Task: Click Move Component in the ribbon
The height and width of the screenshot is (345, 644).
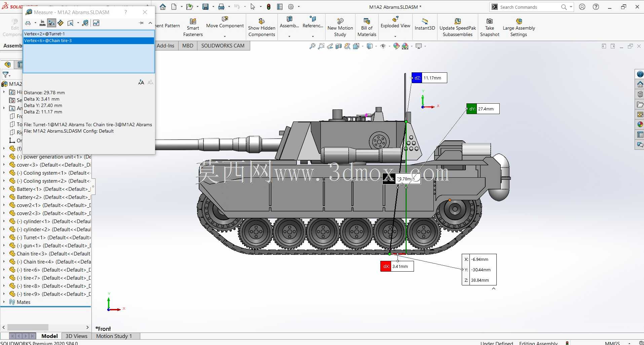Action: click(x=225, y=23)
